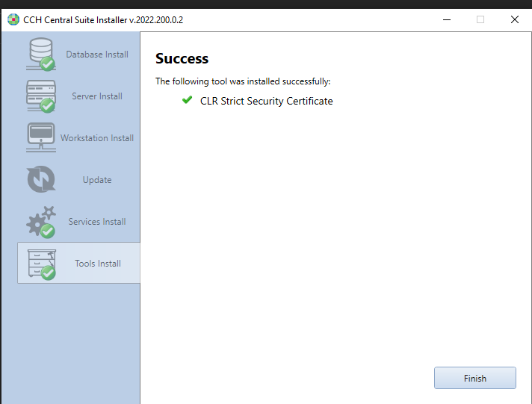The height and width of the screenshot is (404, 532).
Task: Click the CLR Strict Security Certificate text
Action: (266, 101)
